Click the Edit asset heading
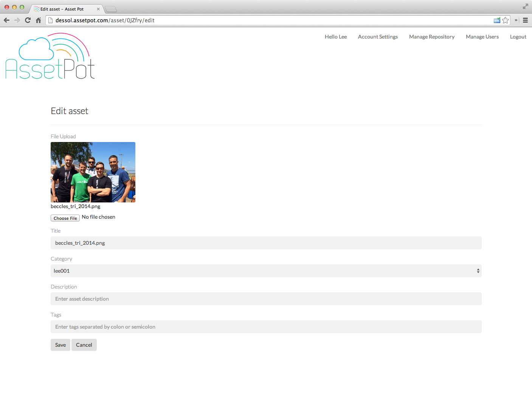The image size is (532, 420). [70, 111]
